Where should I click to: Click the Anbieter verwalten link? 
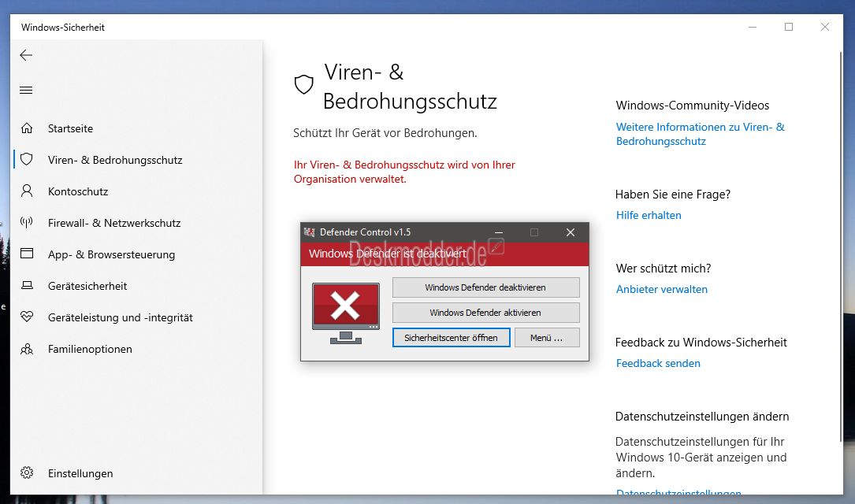(661, 289)
